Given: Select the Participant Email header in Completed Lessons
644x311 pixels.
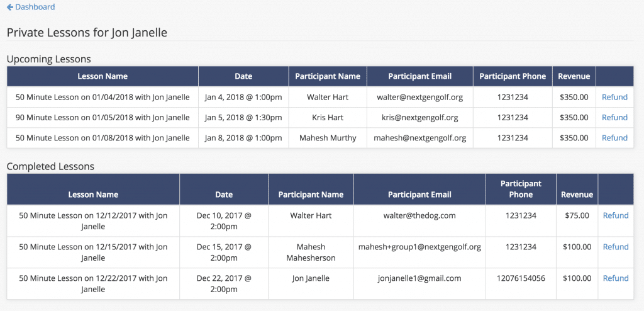Looking at the screenshot, I should pyautogui.click(x=419, y=195).
